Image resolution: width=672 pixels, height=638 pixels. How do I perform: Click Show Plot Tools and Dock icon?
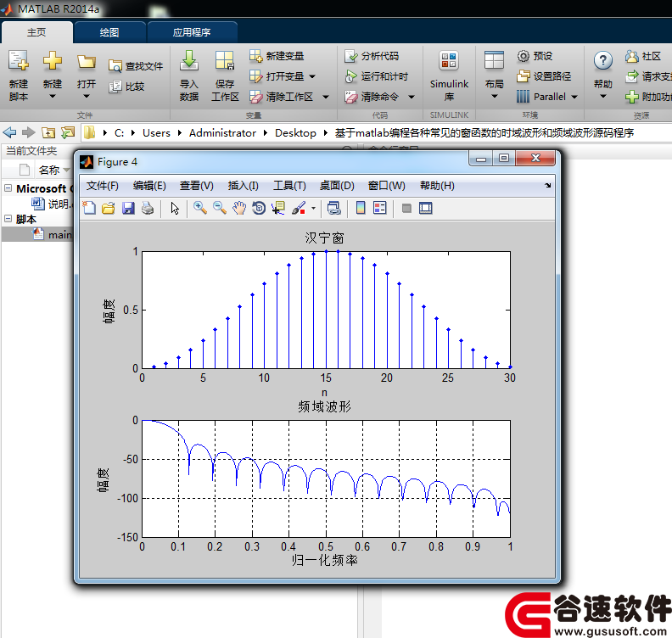426,208
